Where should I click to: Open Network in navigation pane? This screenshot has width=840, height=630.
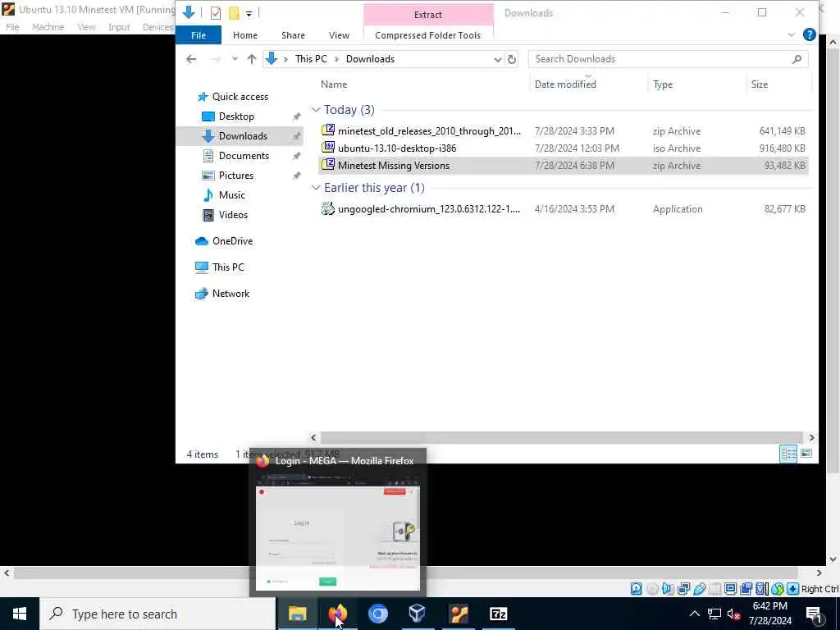coord(231,294)
